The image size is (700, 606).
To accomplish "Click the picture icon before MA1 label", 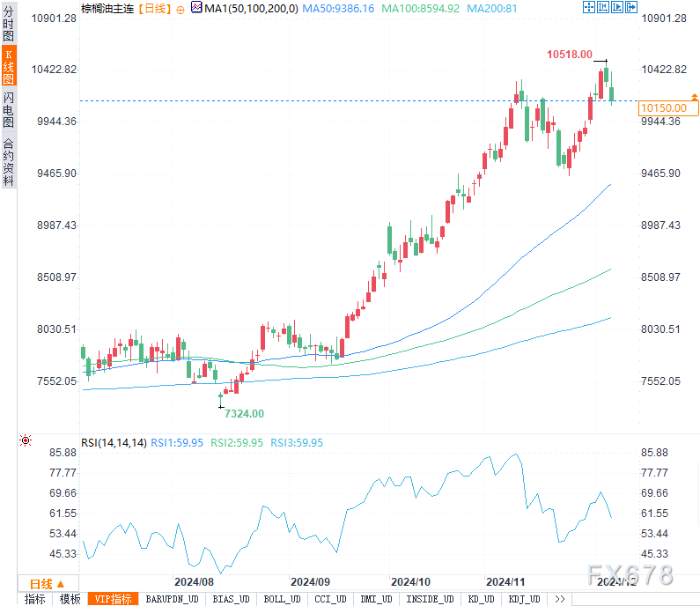I will tap(196, 9).
